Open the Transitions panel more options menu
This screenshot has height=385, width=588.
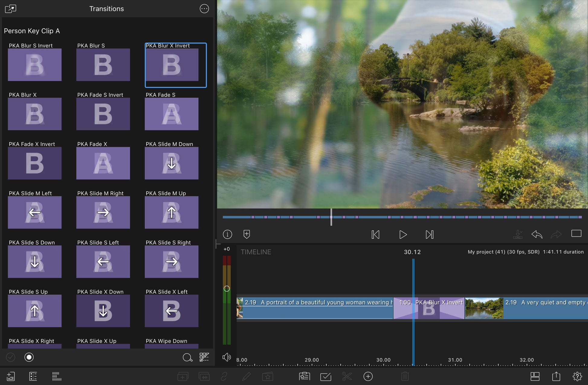[204, 9]
